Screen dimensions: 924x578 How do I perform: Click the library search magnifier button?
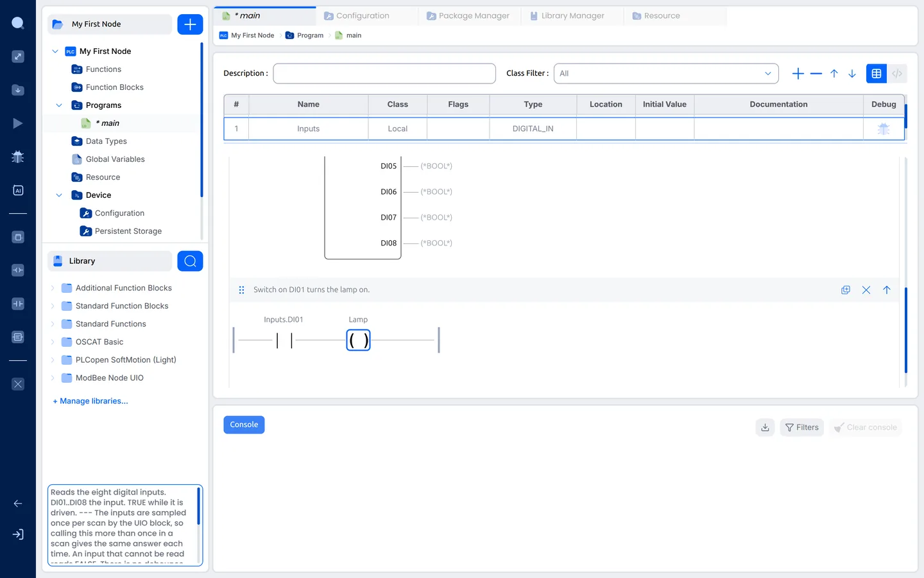click(x=190, y=261)
